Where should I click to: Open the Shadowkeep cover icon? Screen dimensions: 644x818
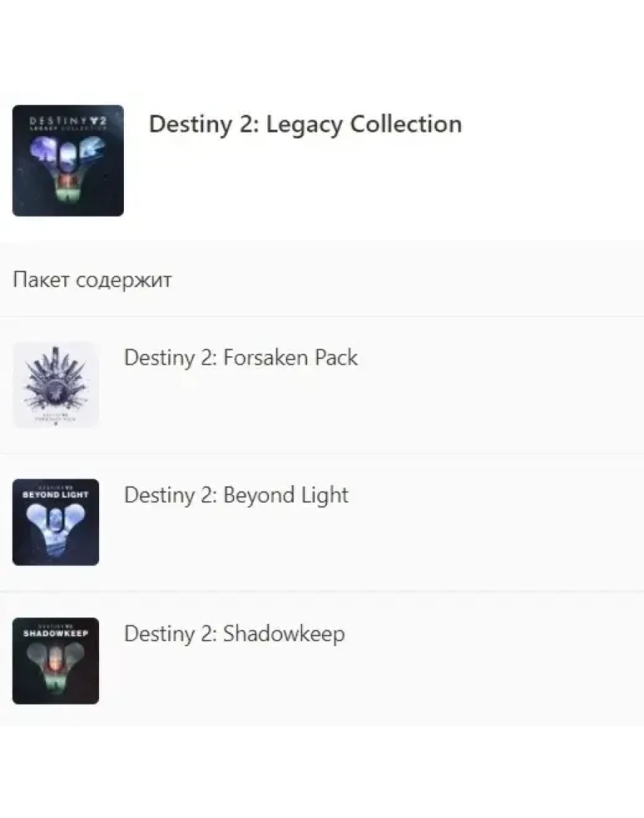56,660
